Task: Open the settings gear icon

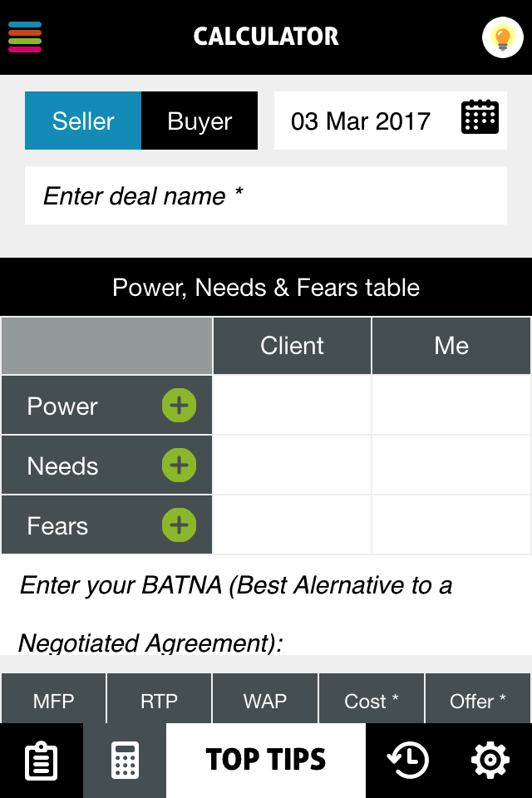Action: [x=490, y=761]
